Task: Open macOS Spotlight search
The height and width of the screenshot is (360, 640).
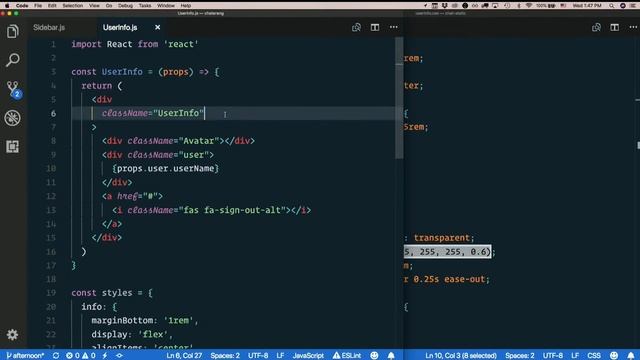Action: pos(611,6)
